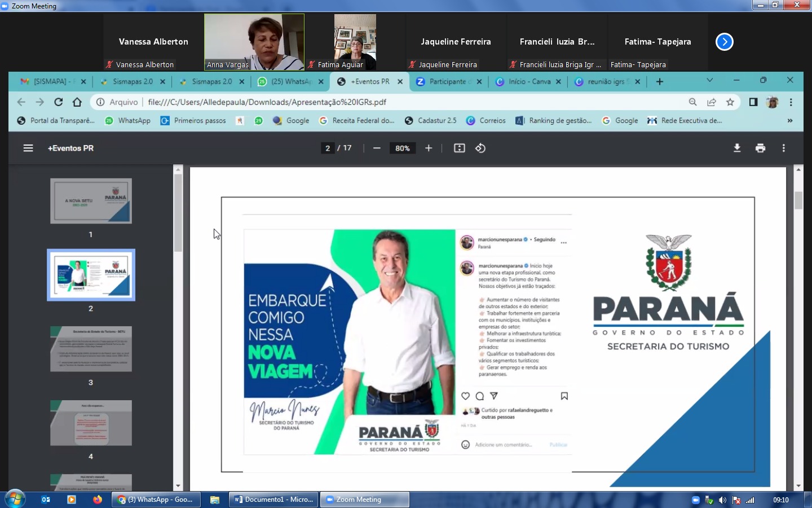This screenshot has width=812, height=508.
Task: Click the forward navigation arrow in Chrome
Action: (x=40, y=102)
